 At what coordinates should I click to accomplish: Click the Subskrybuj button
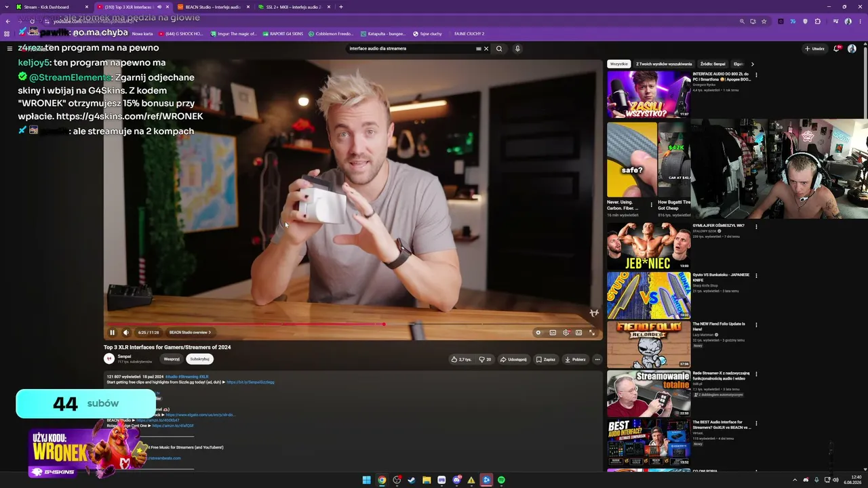[x=200, y=359]
